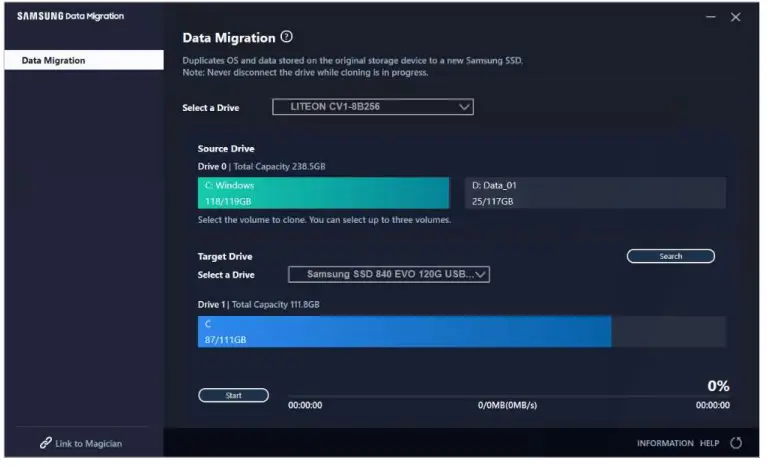Select the Data Migration sidebar tab
This screenshot has height=467, width=767.
point(84,60)
